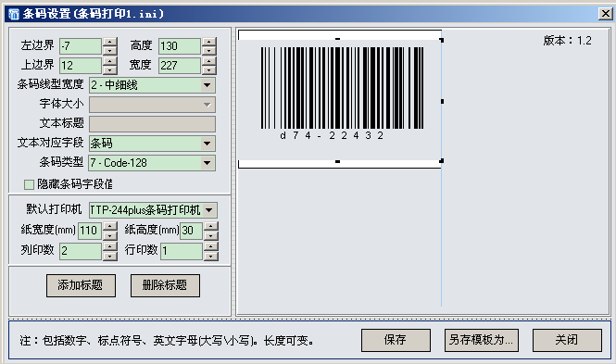Open the 条码类型 Code-128 dropdown
616x364 pixels.
click(207, 163)
